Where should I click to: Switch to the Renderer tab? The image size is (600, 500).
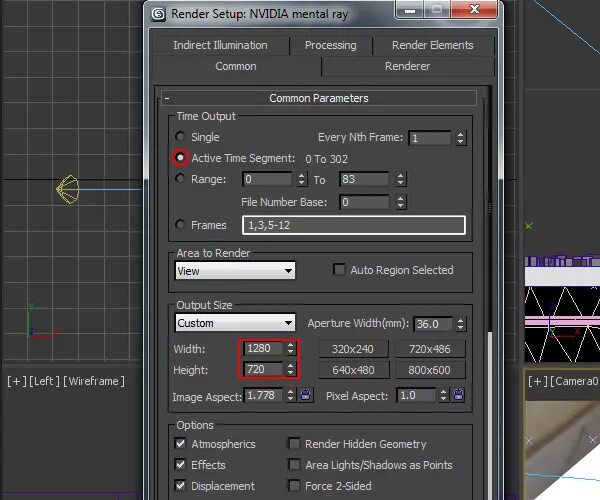coord(408,66)
